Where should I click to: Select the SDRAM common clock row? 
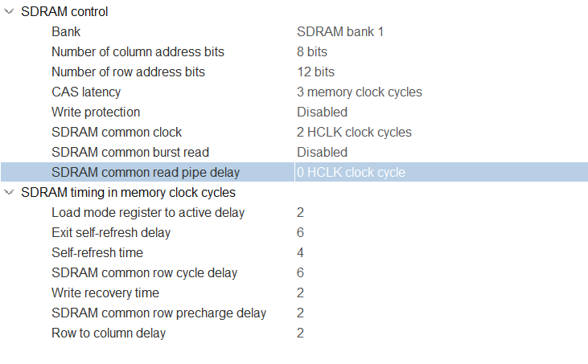tap(117, 133)
